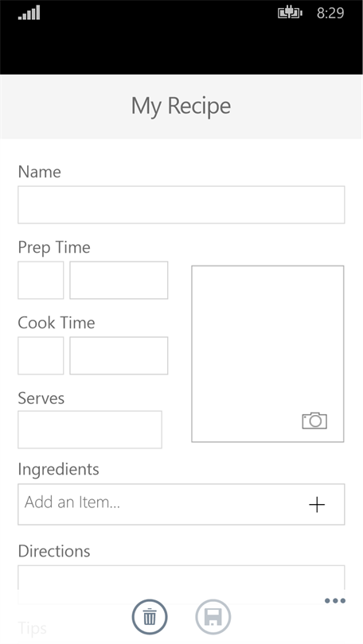Tap the recipe photo placeholder box
This screenshot has height=644, width=363.
coord(267,354)
